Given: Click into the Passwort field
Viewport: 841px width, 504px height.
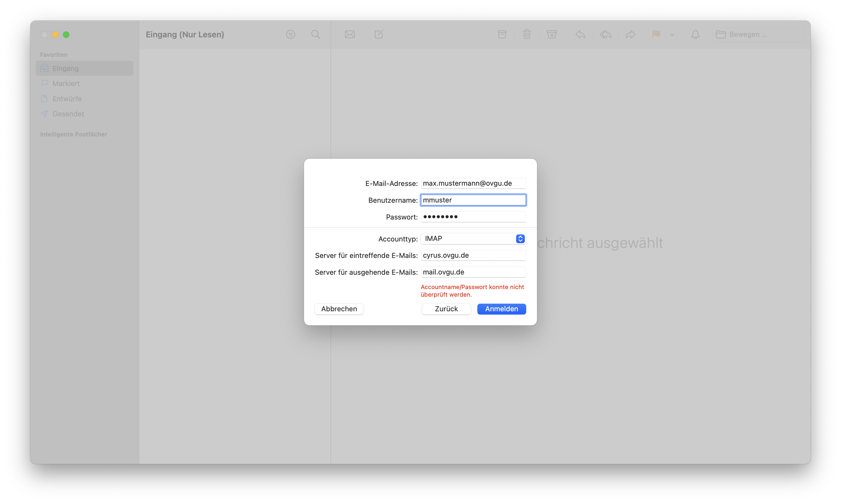Looking at the screenshot, I should (x=473, y=217).
